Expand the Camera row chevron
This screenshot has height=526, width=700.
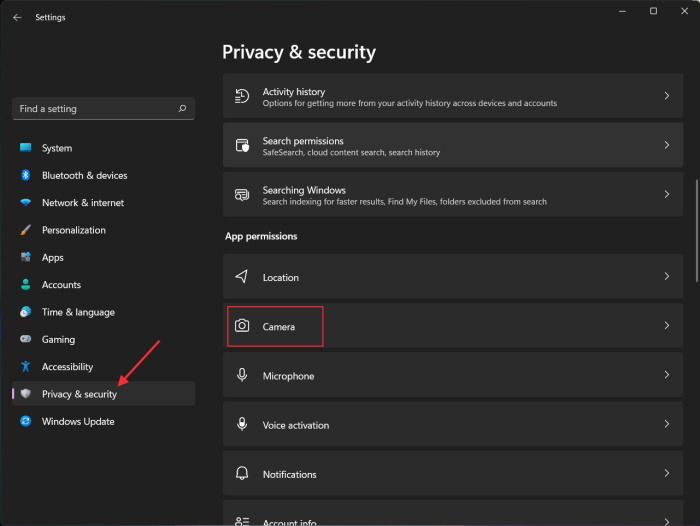(x=667, y=326)
